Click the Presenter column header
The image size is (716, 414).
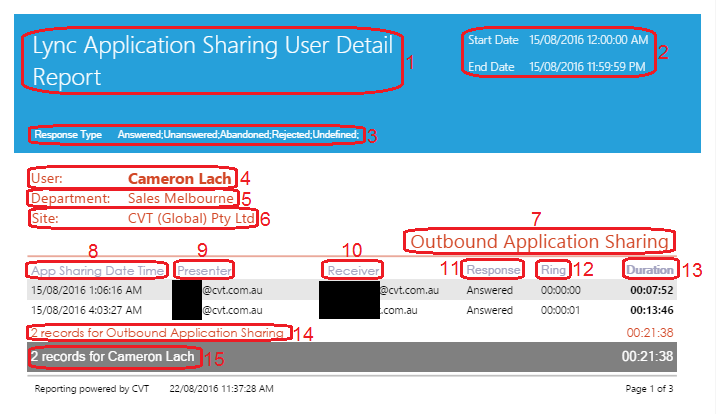tap(204, 271)
